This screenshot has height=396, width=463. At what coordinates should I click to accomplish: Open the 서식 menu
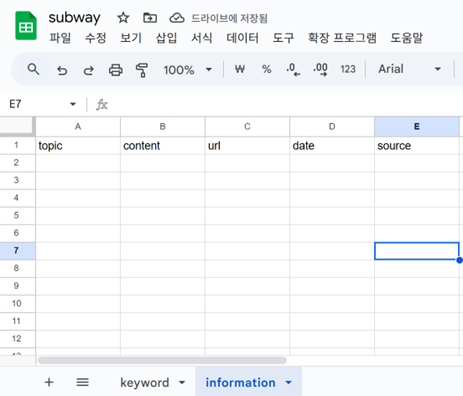(x=202, y=38)
